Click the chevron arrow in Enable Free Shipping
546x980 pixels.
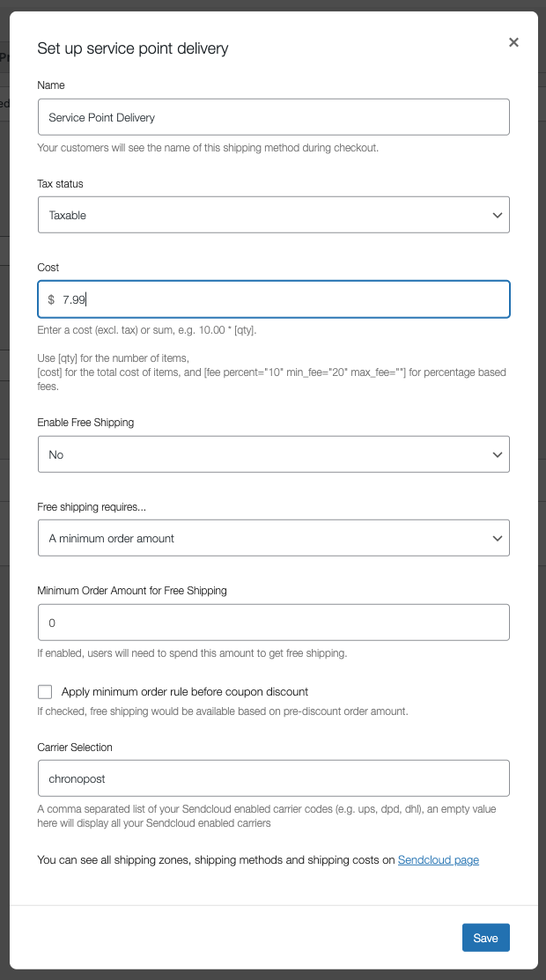point(498,454)
